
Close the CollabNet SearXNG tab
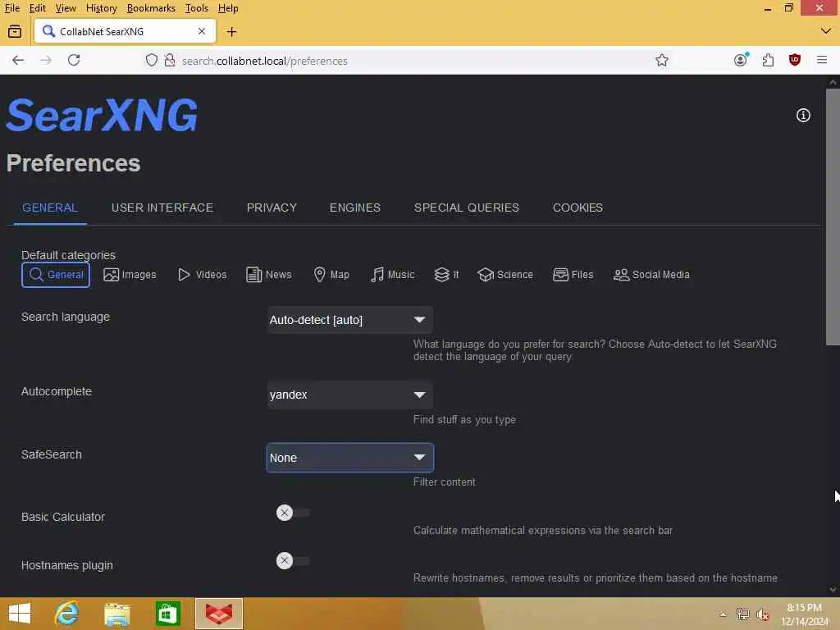(202, 31)
